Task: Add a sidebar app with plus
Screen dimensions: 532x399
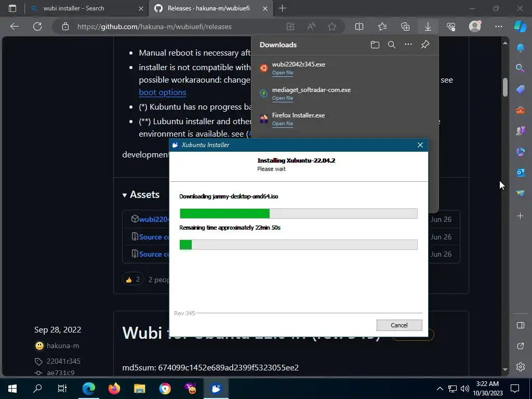Action: click(520, 216)
